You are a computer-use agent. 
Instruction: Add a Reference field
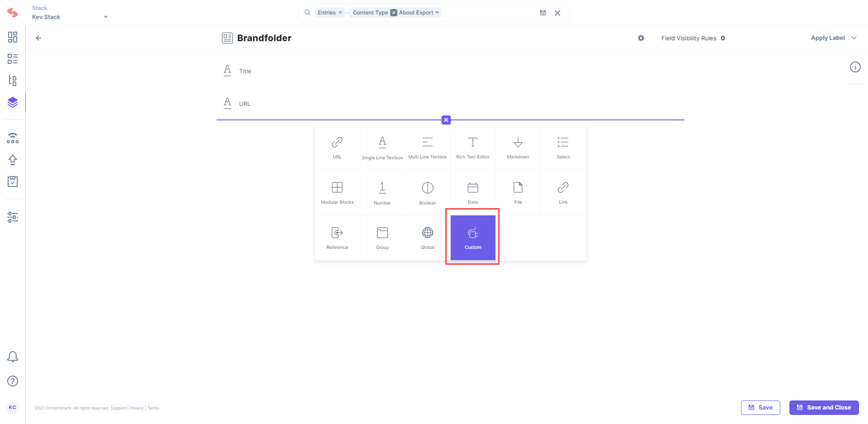click(337, 238)
